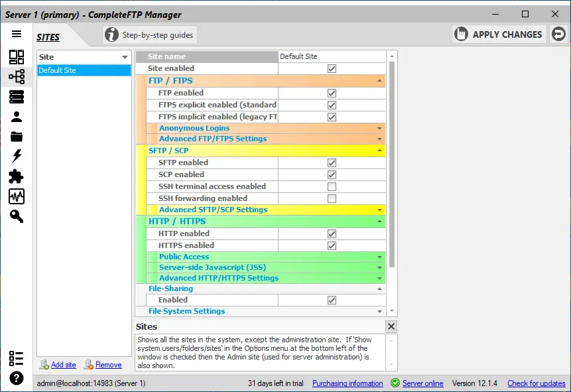Click Check for updates link
Viewport: 571px width, 392px height.
point(537,383)
